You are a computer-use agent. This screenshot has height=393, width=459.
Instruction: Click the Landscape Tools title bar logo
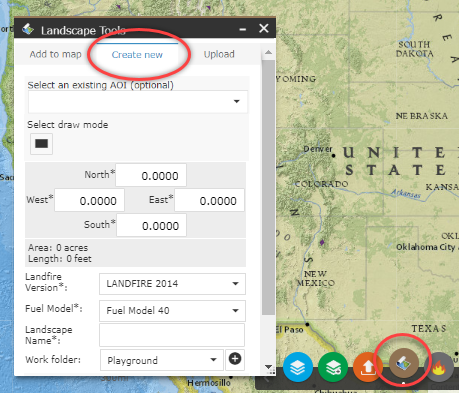[28, 30]
